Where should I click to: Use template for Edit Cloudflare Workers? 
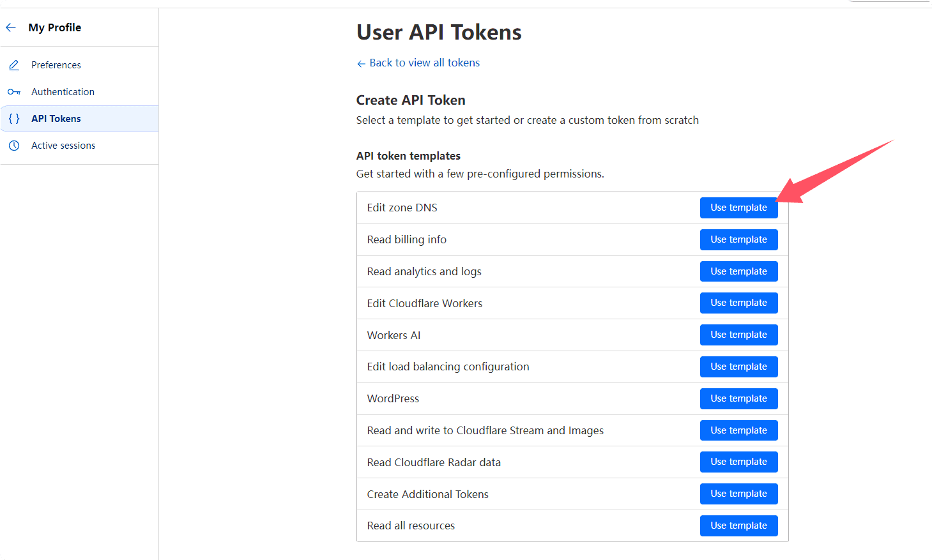[x=738, y=303]
